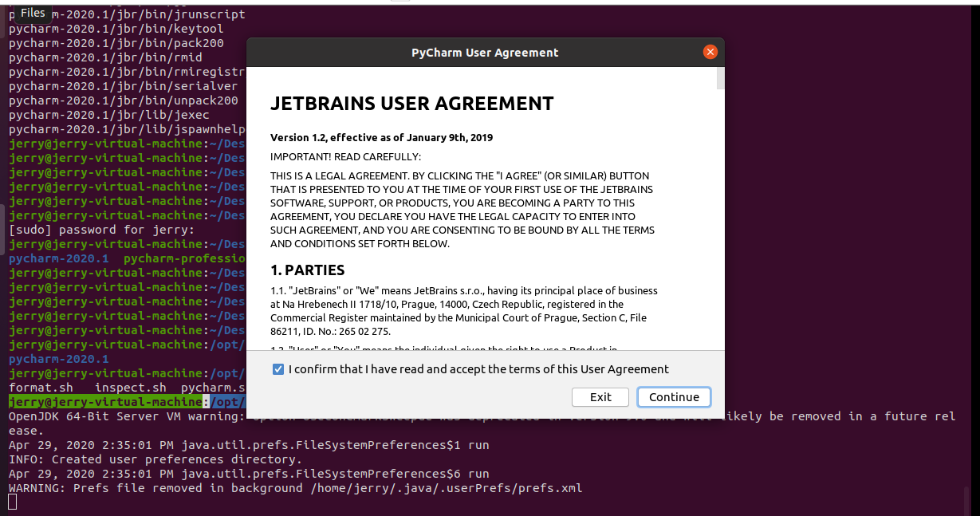
Task: Click '[sudo] password for jerry:' in the terminal
Action: [101, 230]
